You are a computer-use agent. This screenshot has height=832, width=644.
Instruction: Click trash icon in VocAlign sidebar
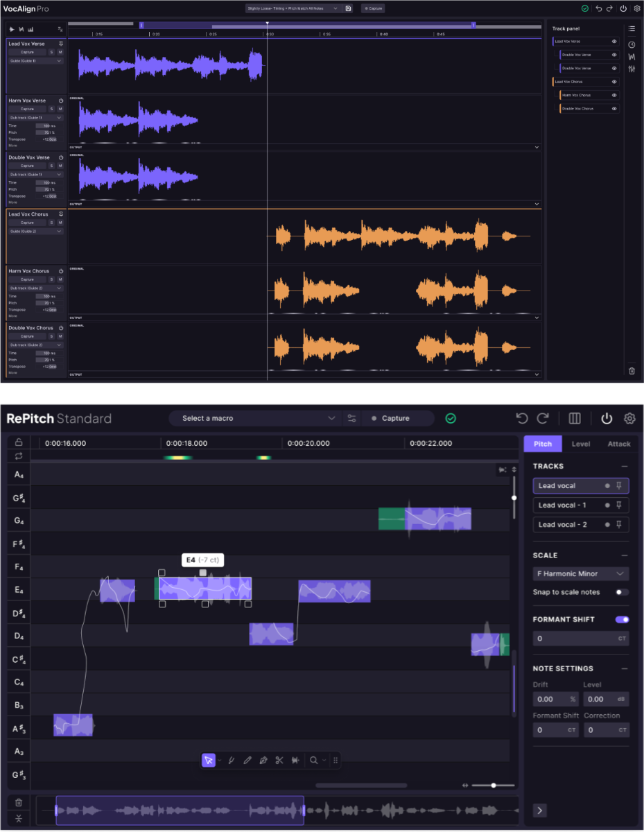[632, 371]
